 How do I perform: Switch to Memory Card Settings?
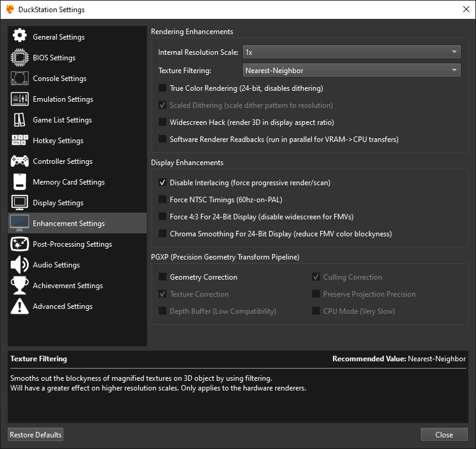point(77,182)
